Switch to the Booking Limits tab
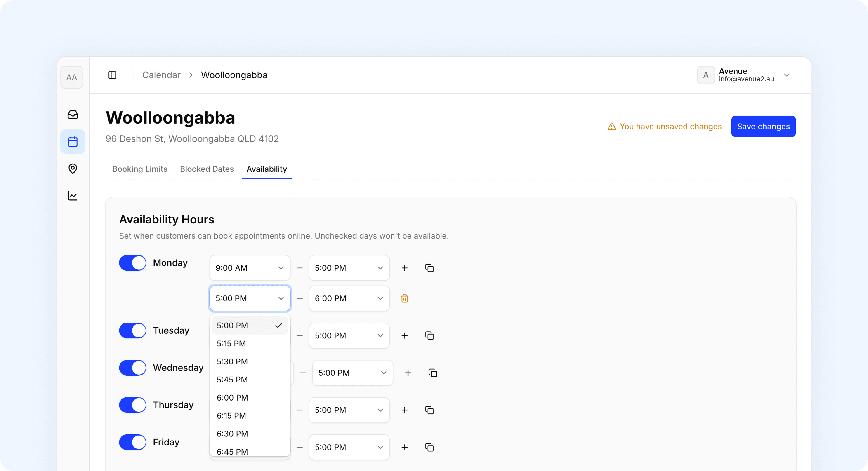Screen dimensions: 868x471 pyautogui.click(x=139, y=169)
